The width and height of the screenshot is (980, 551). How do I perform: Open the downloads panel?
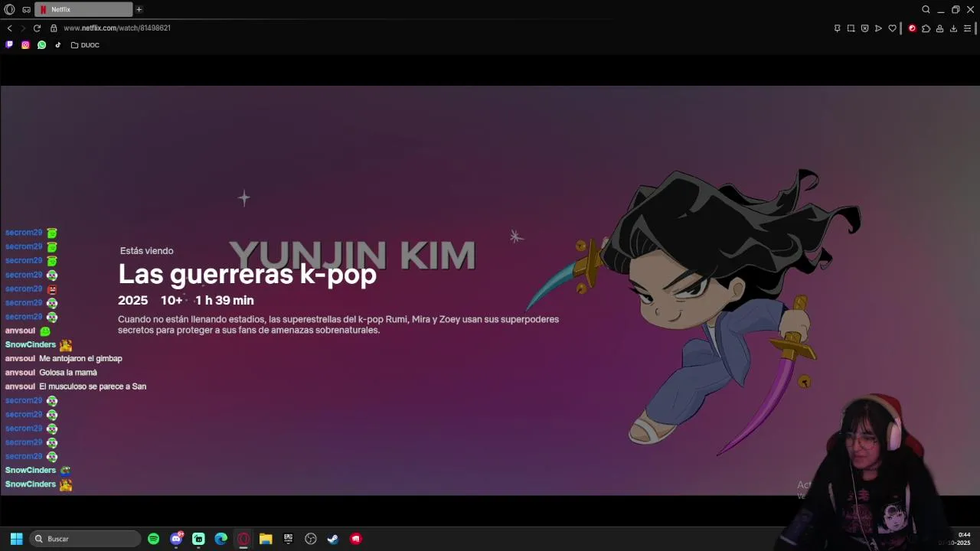click(x=953, y=28)
